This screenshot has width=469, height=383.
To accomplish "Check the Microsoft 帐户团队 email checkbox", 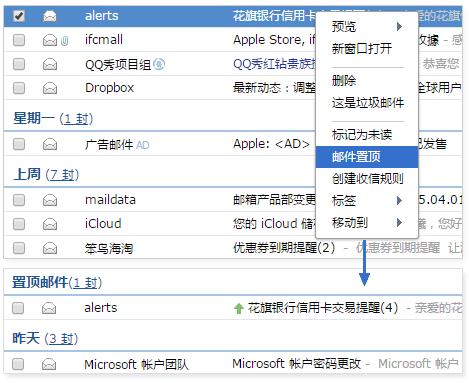I will tap(18, 364).
